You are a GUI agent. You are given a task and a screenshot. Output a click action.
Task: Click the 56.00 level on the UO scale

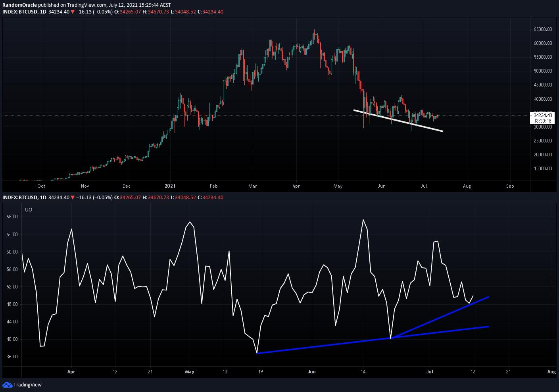point(12,269)
